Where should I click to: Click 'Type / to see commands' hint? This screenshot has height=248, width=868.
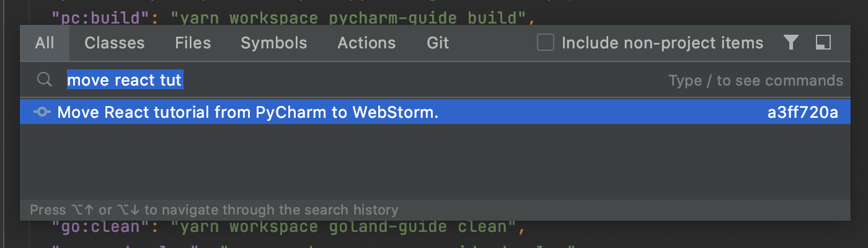click(x=756, y=81)
